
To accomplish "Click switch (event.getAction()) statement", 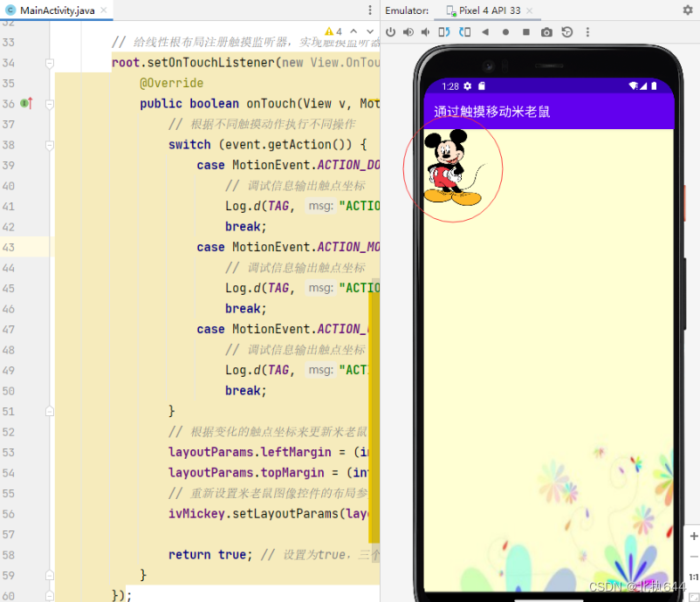I will click(267, 145).
